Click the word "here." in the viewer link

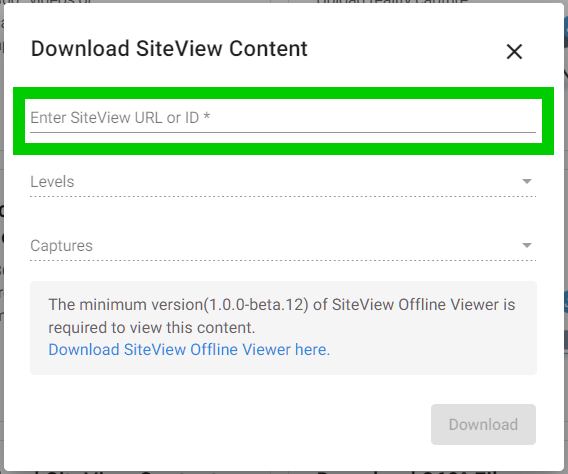click(x=312, y=350)
